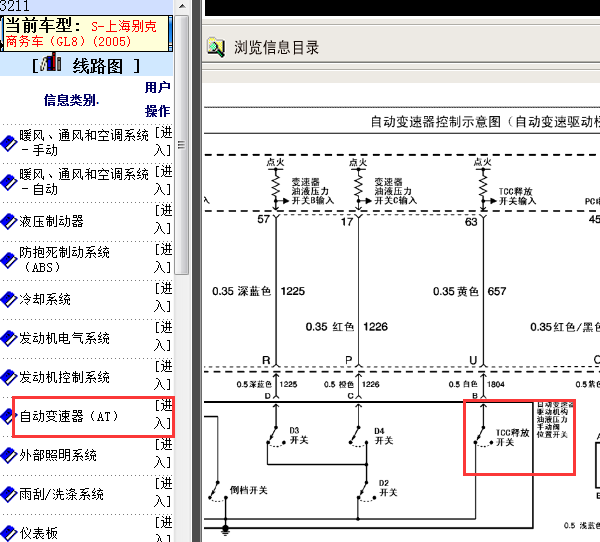The image size is (600, 542).
Task: Click book icon beside 发动机电气系统
Action: tap(8, 338)
